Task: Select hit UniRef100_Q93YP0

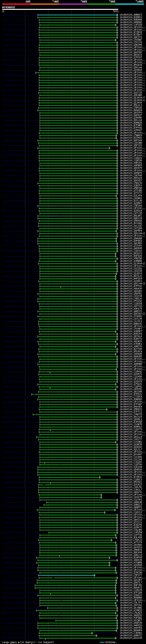Action: (131, 113)
